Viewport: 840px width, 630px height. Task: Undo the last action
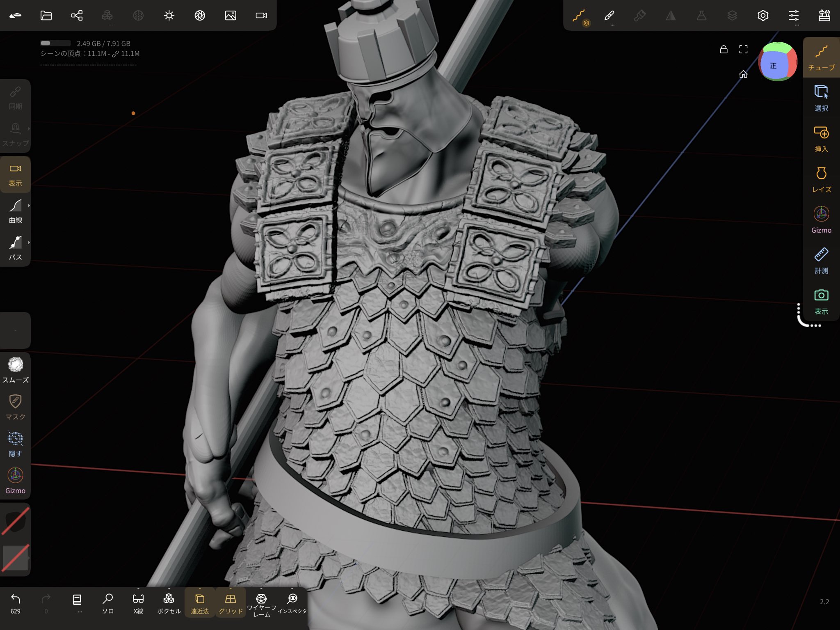[x=15, y=603]
